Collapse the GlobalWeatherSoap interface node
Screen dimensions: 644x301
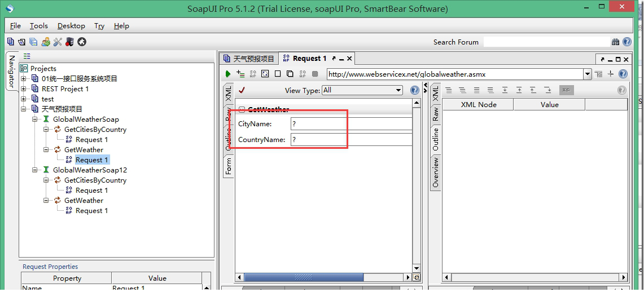click(35, 119)
